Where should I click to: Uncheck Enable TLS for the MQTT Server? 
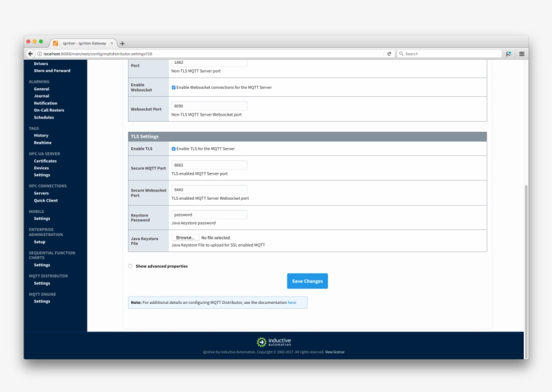tap(174, 148)
